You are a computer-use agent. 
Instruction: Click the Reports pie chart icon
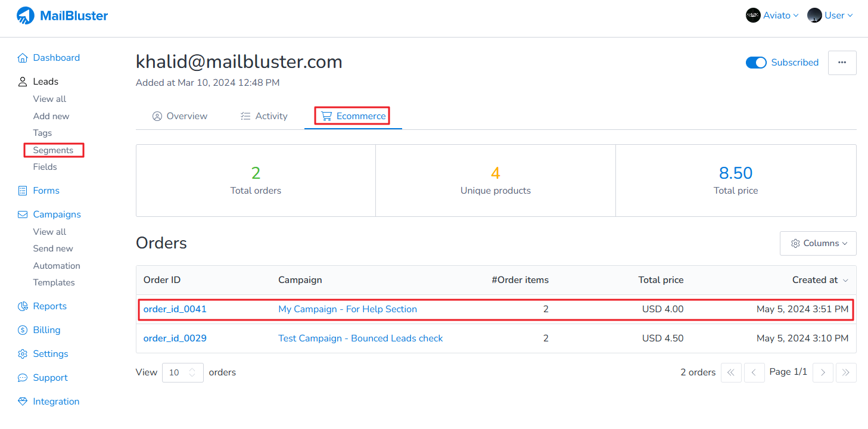point(23,306)
